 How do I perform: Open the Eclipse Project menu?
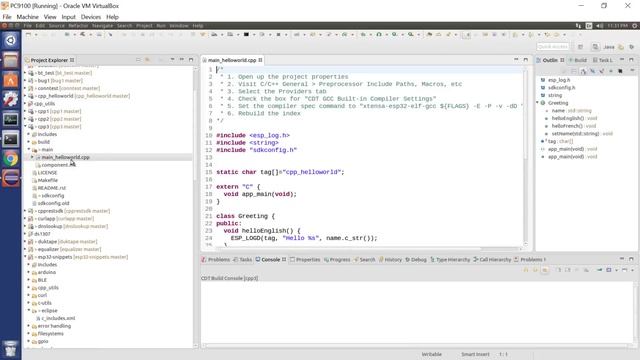pos(144,26)
